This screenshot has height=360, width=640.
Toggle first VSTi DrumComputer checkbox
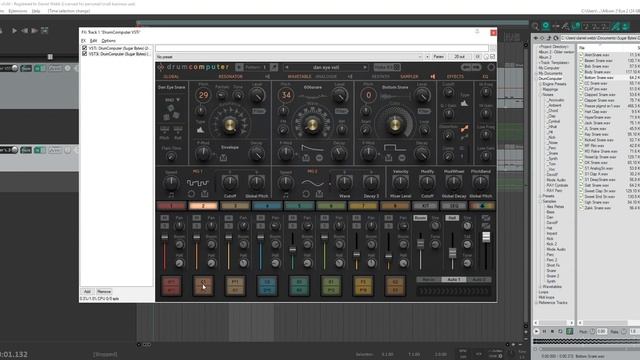point(84,48)
